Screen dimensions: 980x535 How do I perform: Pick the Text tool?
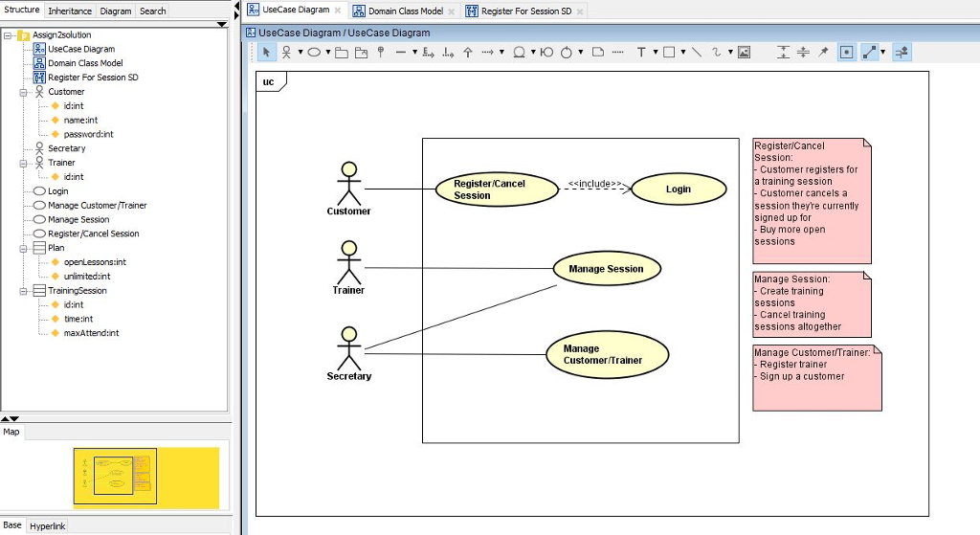(641, 53)
